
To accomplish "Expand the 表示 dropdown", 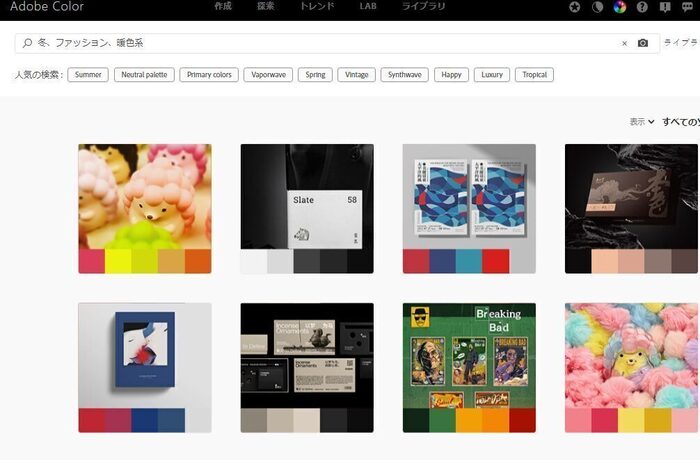I will click(x=642, y=121).
